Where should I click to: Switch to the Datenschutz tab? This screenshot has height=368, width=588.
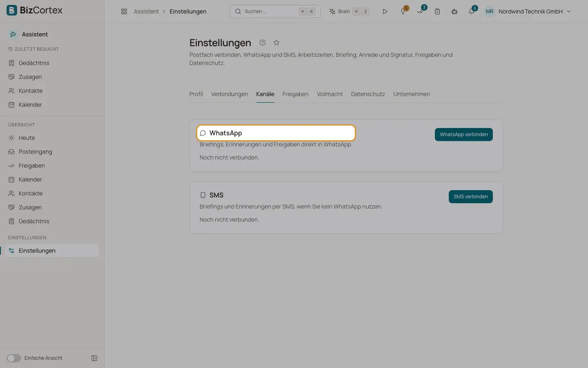pyautogui.click(x=368, y=94)
